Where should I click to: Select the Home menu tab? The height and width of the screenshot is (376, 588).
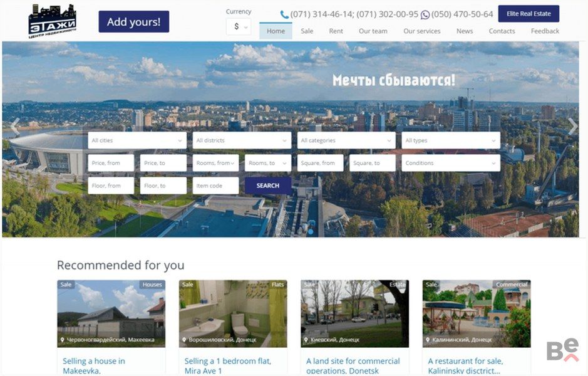tap(276, 31)
